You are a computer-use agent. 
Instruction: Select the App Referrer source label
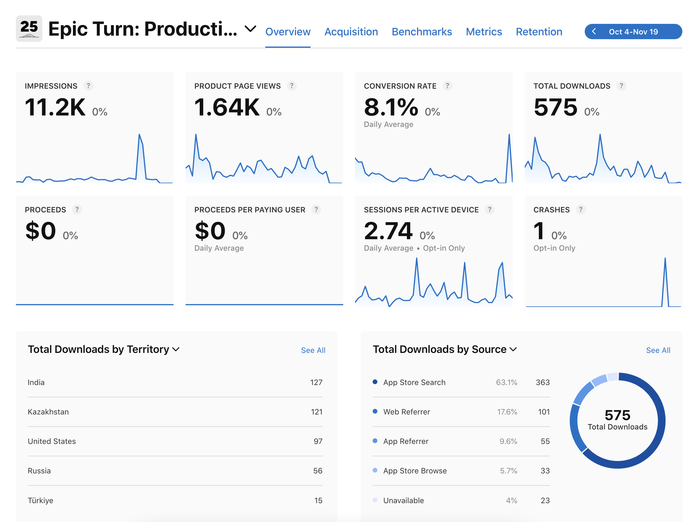coord(406,441)
